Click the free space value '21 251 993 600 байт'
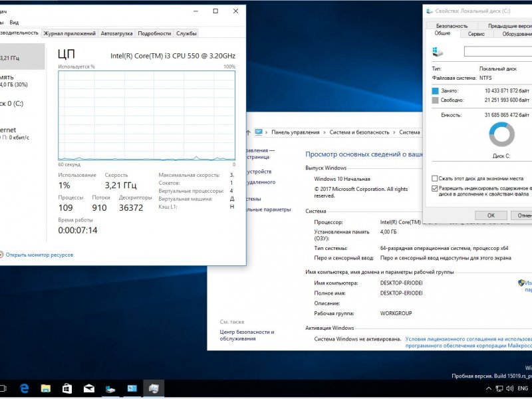Viewport: 532px width, 399px height. [x=507, y=100]
